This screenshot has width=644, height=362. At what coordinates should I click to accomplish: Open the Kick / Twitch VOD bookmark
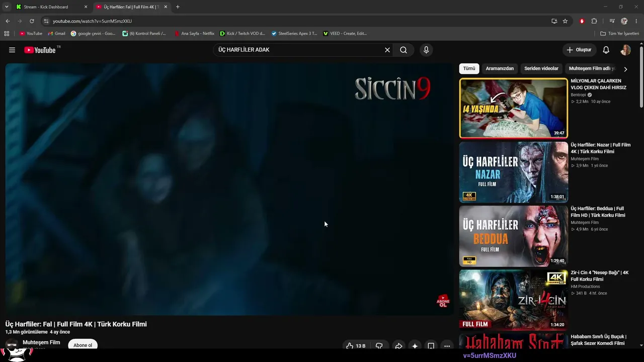tap(243, 34)
